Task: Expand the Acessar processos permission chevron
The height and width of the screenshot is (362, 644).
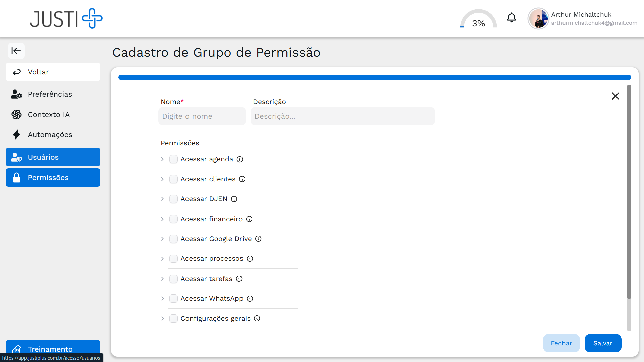Action: 162,259
